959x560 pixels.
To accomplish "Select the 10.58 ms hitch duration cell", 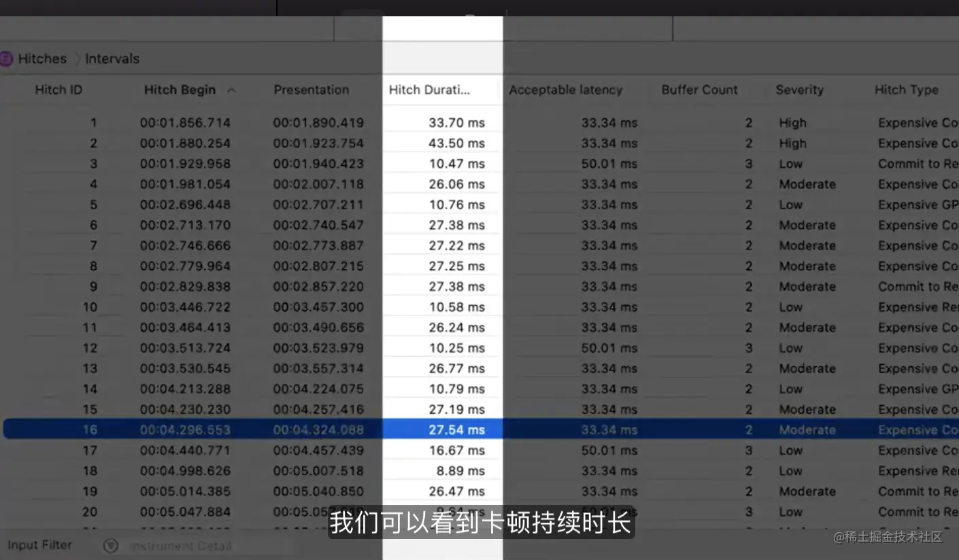I will [x=456, y=307].
